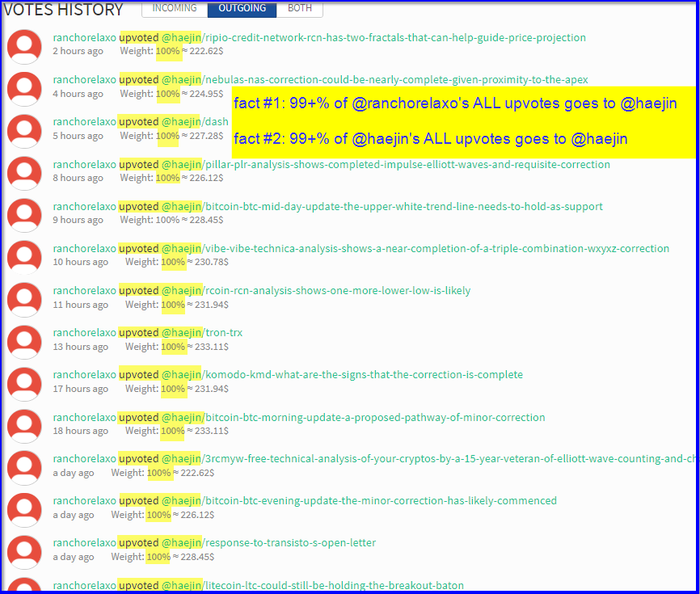Click the weight value 230.78$

(212, 262)
